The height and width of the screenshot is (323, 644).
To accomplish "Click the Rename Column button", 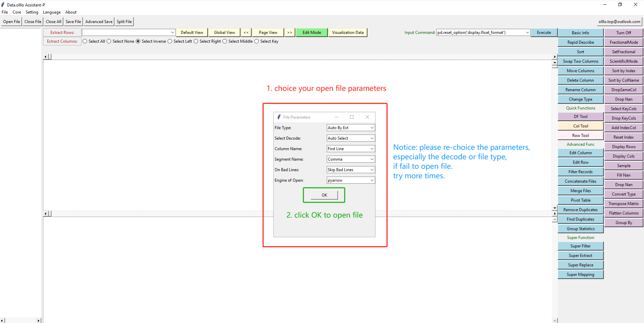I will click(x=580, y=90).
